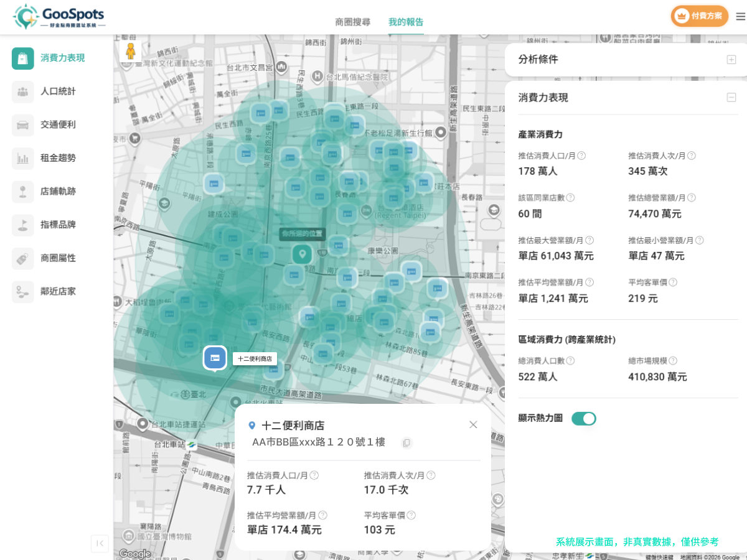Toggle the 顯示熱力圖 switch off

click(x=584, y=419)
